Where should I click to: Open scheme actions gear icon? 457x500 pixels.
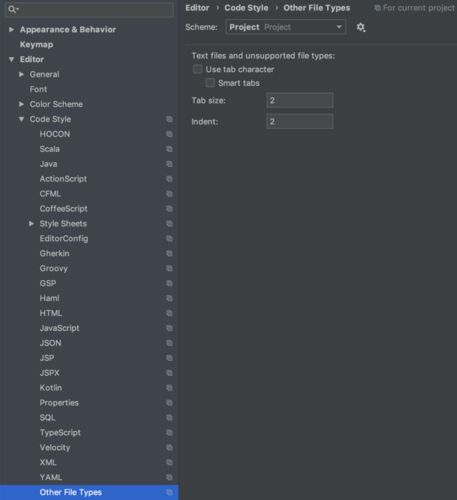point(360,27)
